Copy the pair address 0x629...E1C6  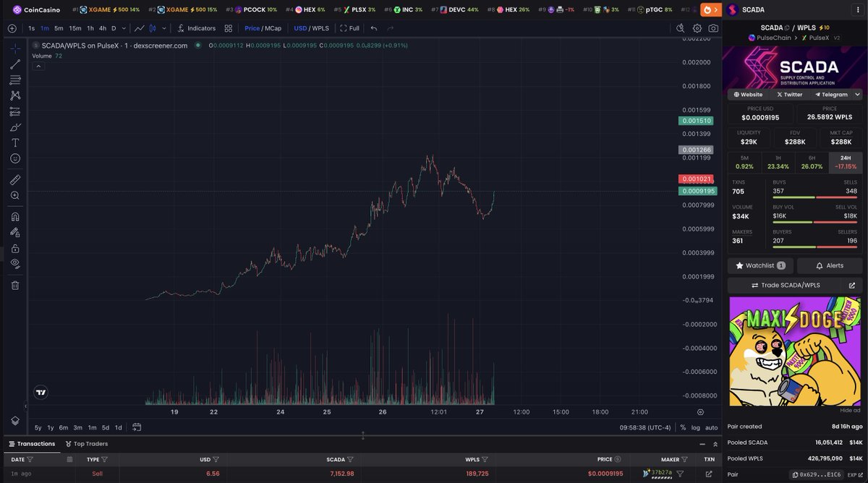pyautogui.click(x=817, y=474)
